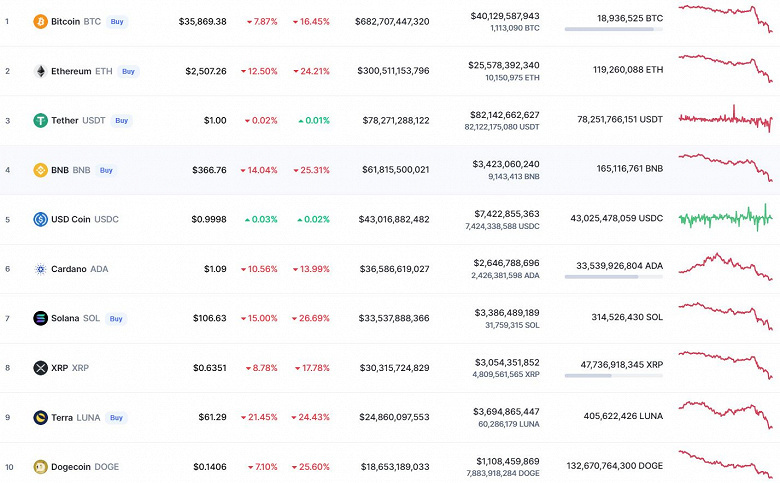Click the Tether logo icon
This screenshot has height=483, width=780.
[x=40, y=120]
